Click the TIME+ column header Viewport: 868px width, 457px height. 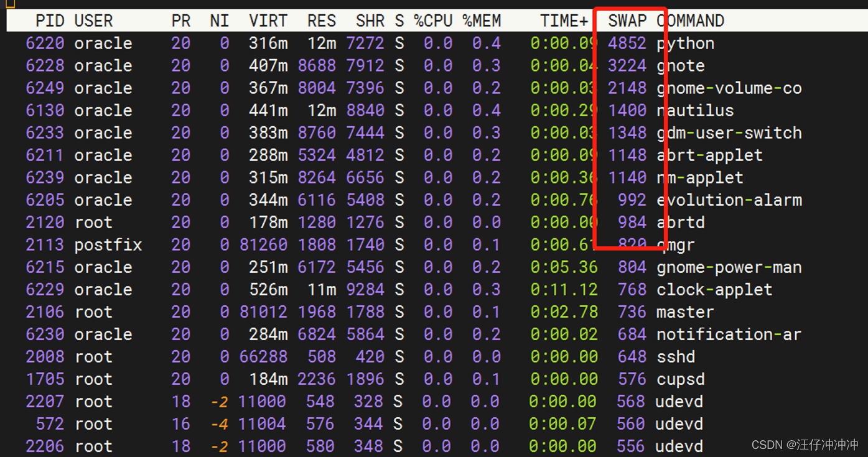coord(564,21)
